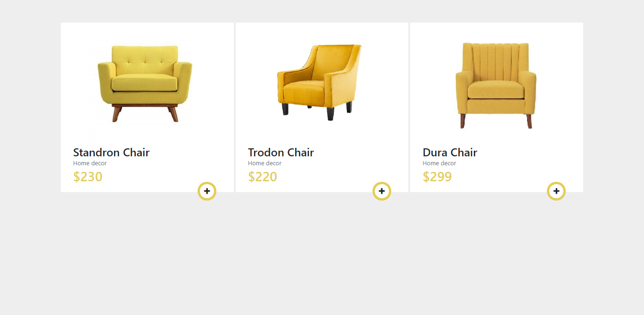Click the plus icon on Standron Chair card

click(x=207, y=191)
